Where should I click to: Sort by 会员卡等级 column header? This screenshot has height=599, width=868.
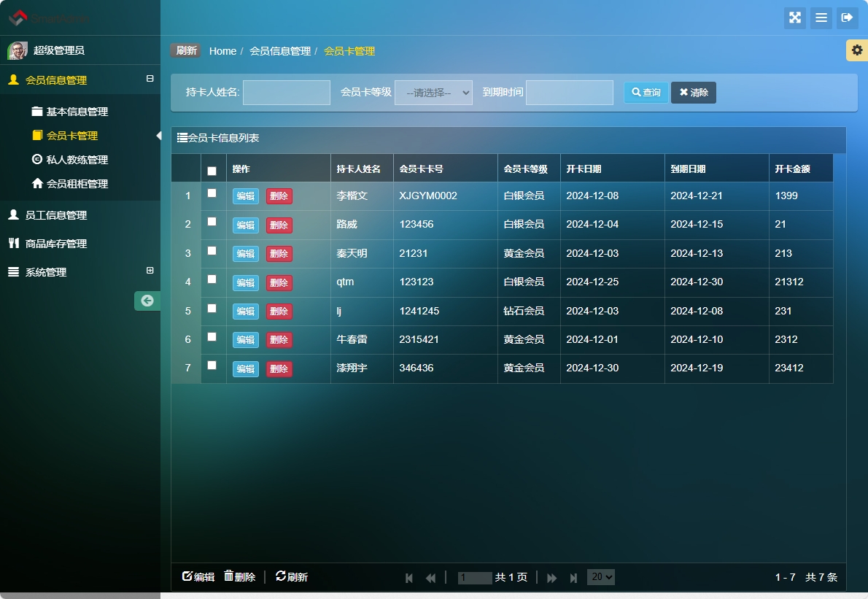(x=530, y=169)
